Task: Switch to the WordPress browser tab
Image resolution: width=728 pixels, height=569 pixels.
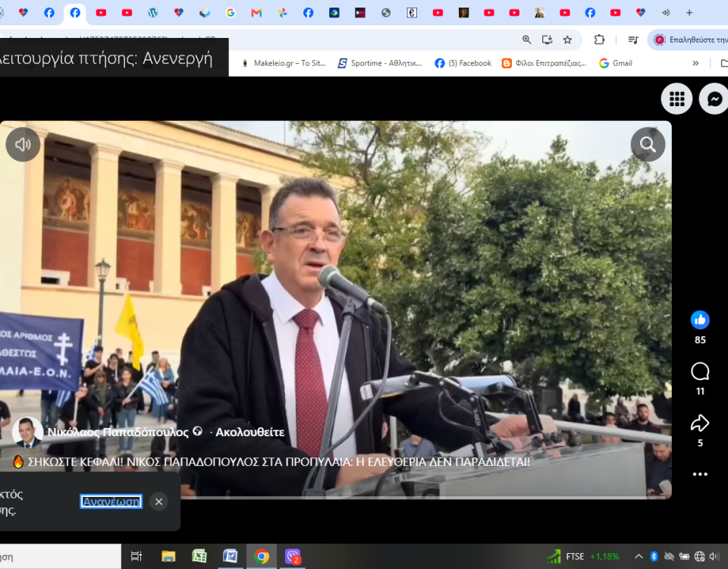Action: pos(152,13)
